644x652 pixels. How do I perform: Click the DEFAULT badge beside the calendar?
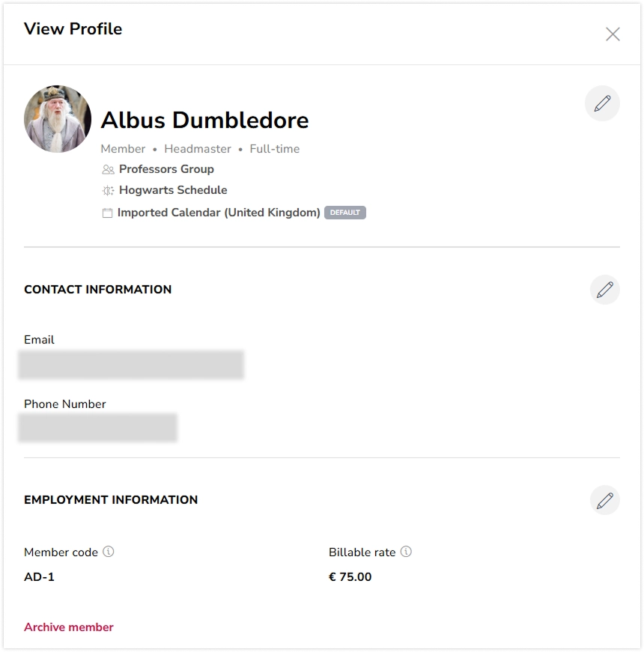point(345,213)
